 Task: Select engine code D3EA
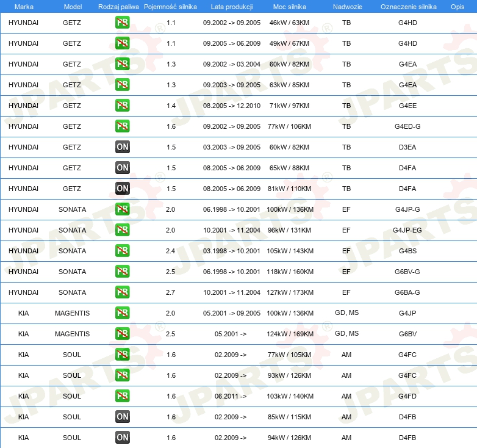407,147
